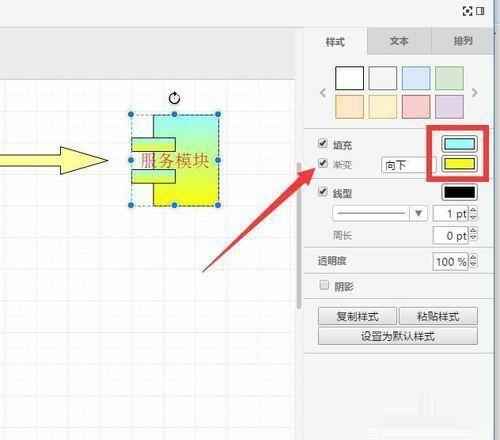Image resolution: width=500 pixels, height=440 pixels.
Task: Click the rotation handle above the shape
Action: tap(174, 98)
